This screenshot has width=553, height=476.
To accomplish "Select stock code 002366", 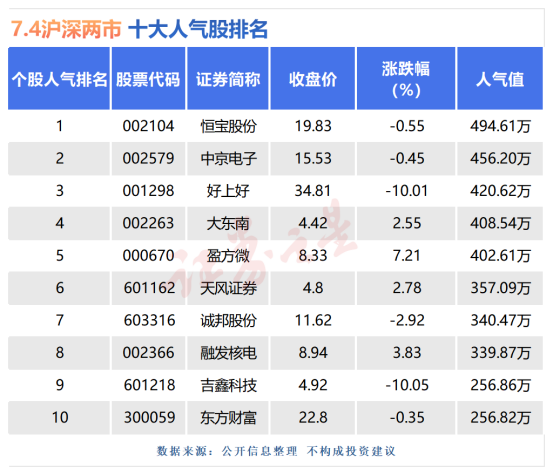I will pos(148,353).
